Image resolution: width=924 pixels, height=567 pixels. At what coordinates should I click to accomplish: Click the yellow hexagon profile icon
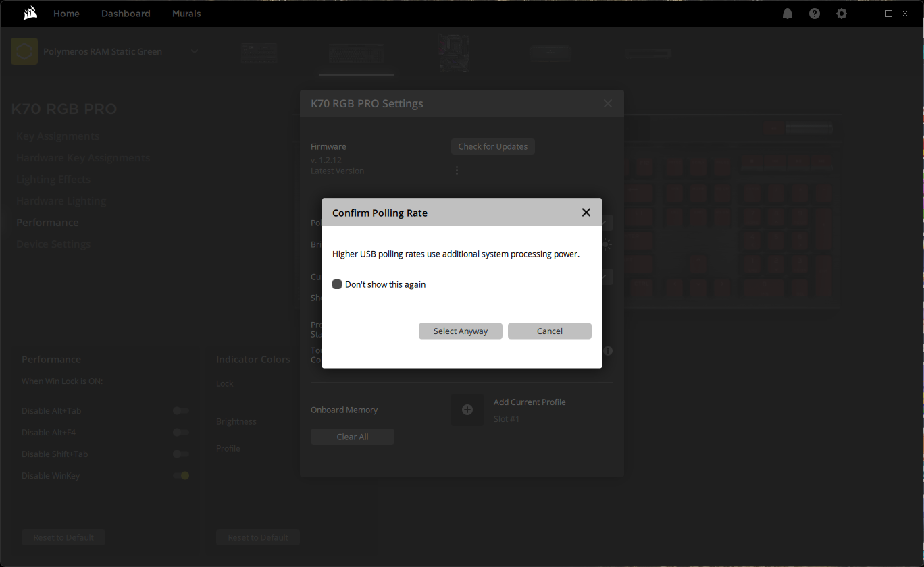click(24, 51)
